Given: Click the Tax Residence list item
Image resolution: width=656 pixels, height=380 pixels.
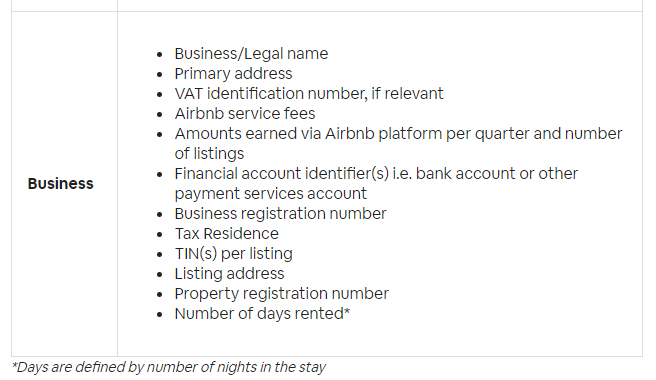Looking at the screenshot, I should click(226, 234).
